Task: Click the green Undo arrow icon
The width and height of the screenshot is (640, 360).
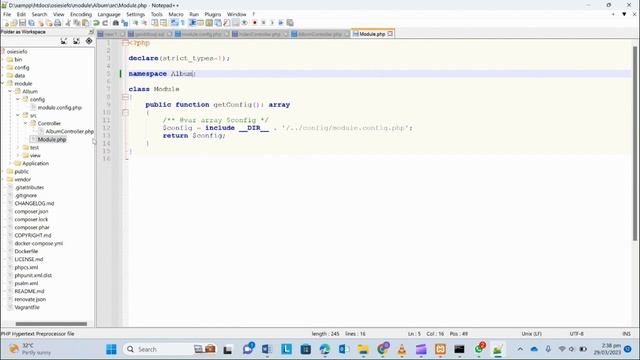Action: coord(96,23)
